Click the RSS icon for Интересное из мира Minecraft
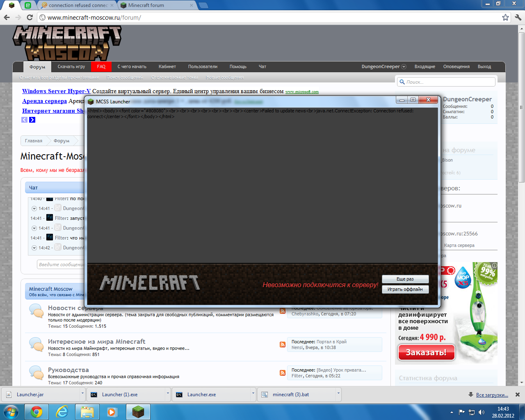This screenshot has width=525, height=420. click(283, 345)
